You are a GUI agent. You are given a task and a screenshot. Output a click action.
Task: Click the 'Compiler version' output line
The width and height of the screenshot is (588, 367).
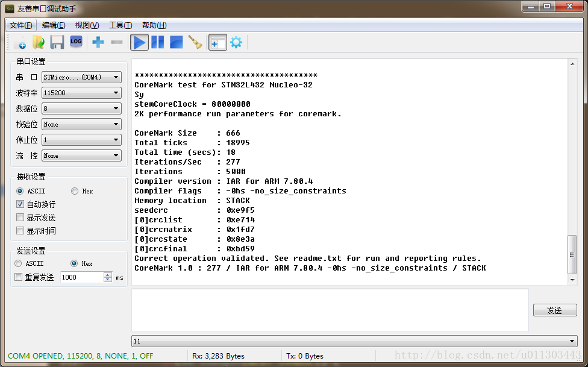(x=224, y=181)
